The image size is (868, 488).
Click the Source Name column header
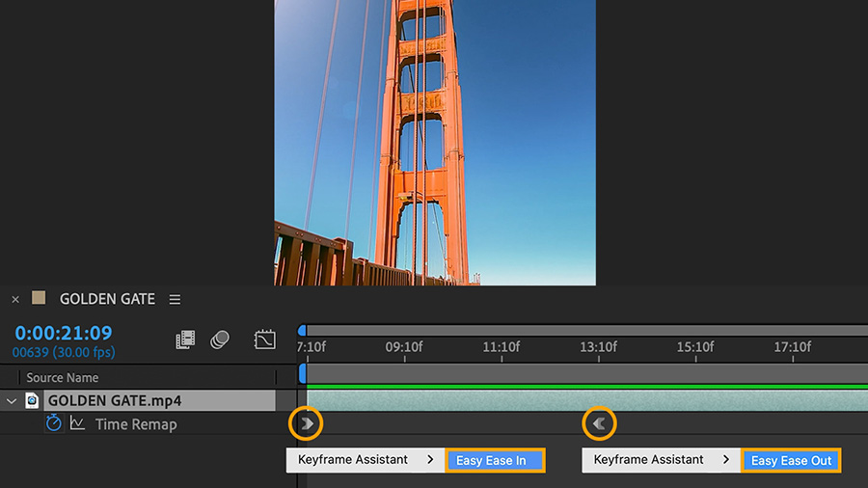coord(63,377)
